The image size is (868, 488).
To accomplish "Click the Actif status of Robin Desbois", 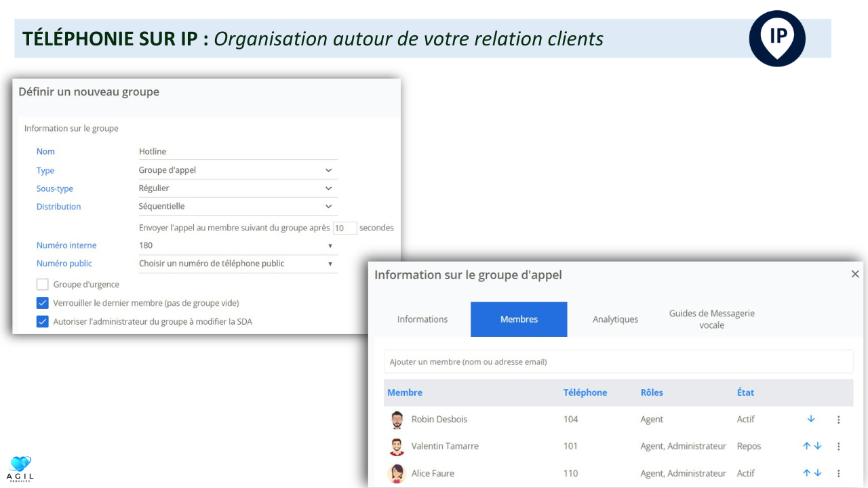I will point(746,420).
